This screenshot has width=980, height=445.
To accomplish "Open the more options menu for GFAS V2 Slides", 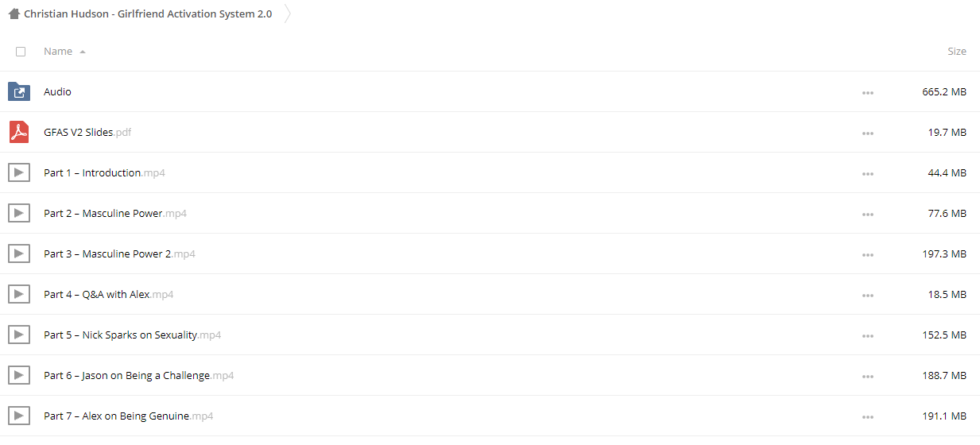I will coord(867,133).
